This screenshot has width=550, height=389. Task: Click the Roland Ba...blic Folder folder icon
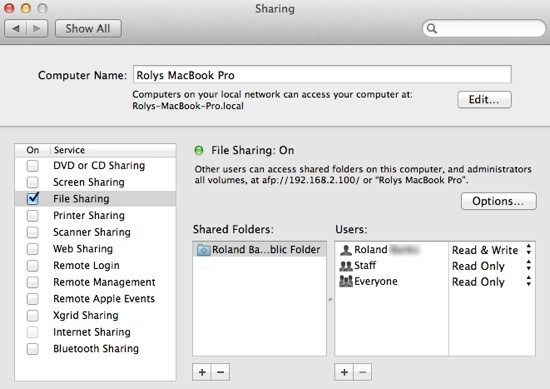(x=203, y=250)
